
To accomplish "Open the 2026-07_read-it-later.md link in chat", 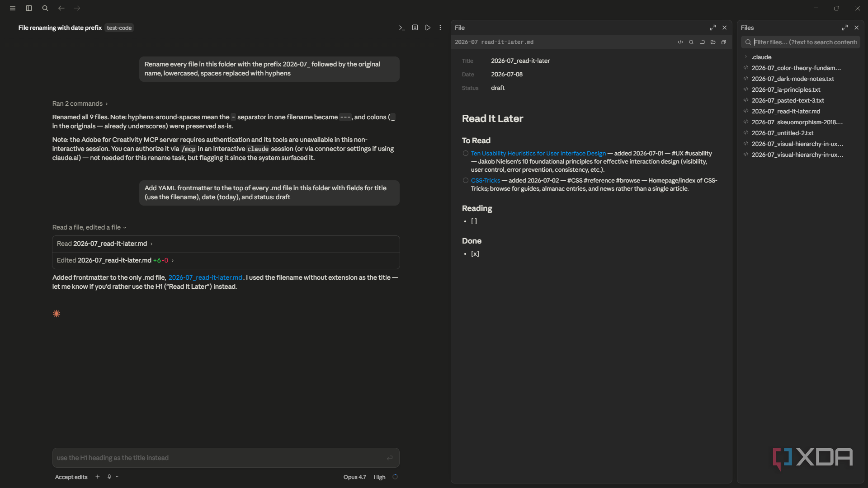I will (x=205, y=277).
